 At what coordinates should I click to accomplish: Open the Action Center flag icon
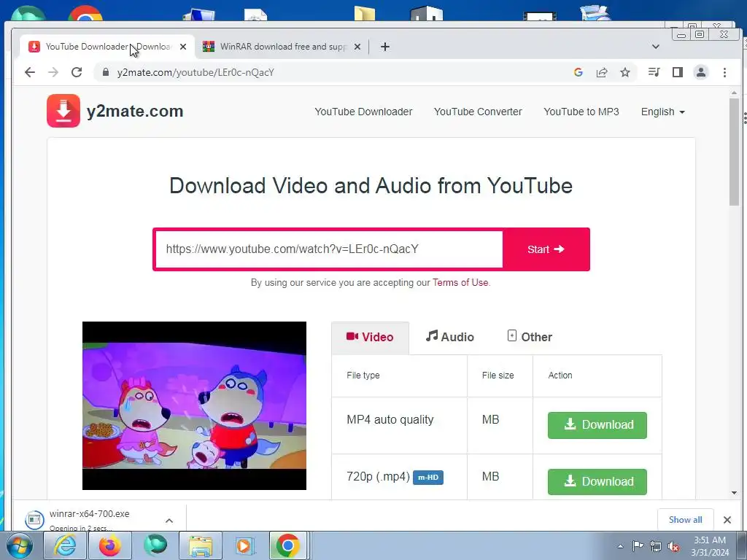click(x=638, y=546)
